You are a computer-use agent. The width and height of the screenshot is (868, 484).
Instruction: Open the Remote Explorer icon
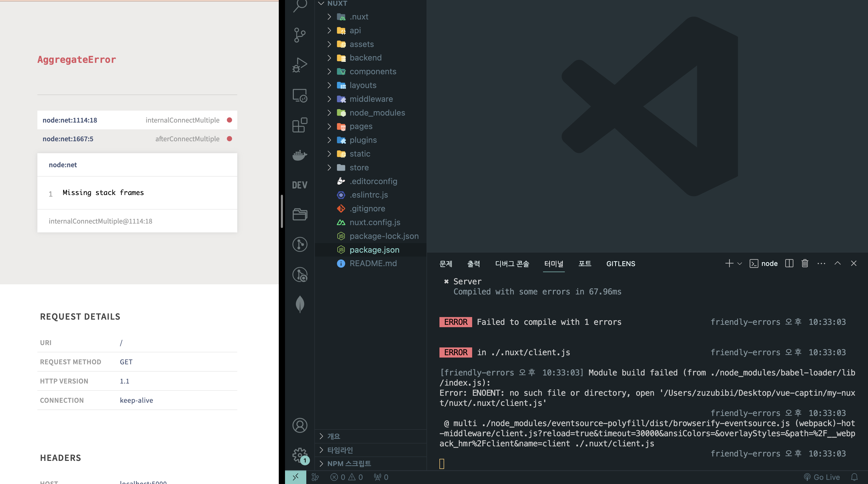coord(300,95)
